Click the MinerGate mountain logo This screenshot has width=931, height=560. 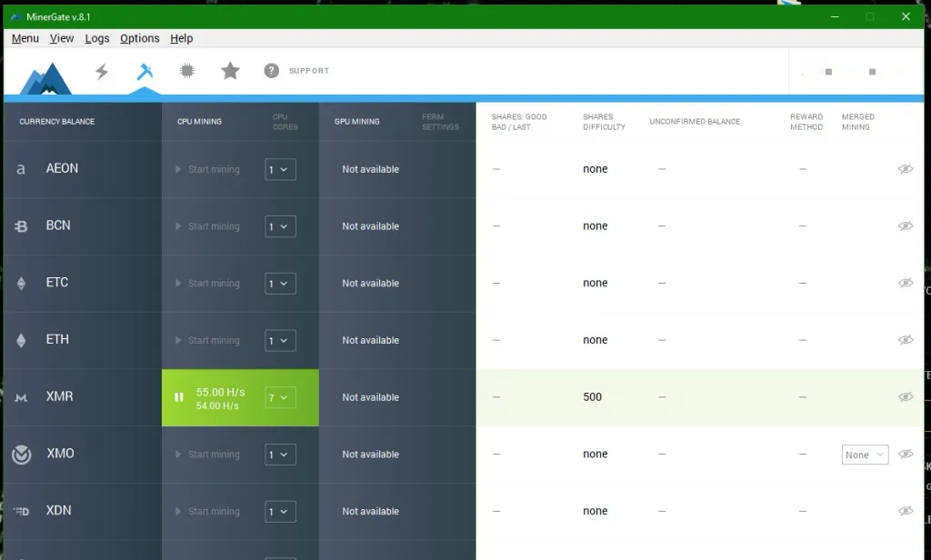(45, 78)
